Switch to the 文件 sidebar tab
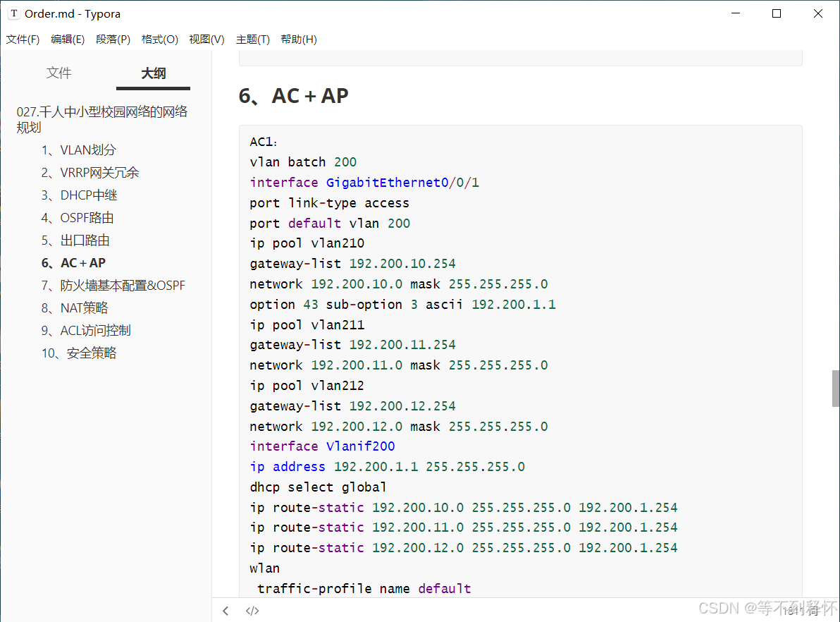This screenshot has width=840, height=622. coord(59,73)
